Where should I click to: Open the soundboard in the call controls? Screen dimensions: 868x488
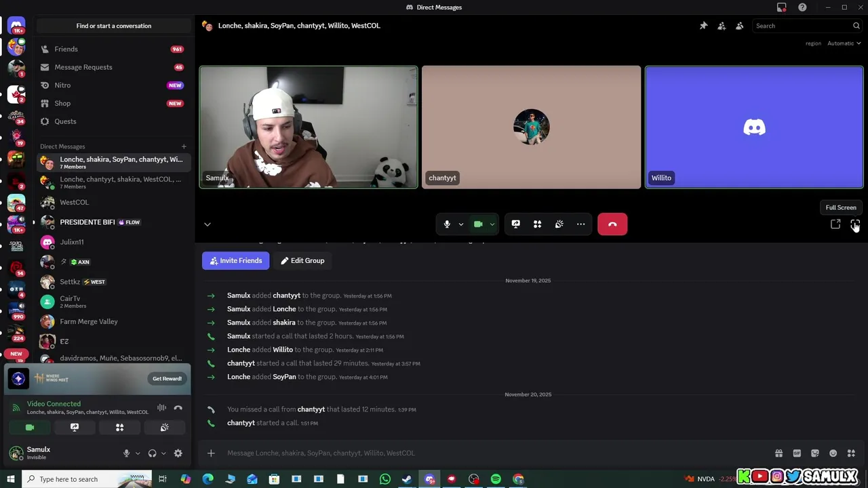pyautogui.click(x=559, y=224)
